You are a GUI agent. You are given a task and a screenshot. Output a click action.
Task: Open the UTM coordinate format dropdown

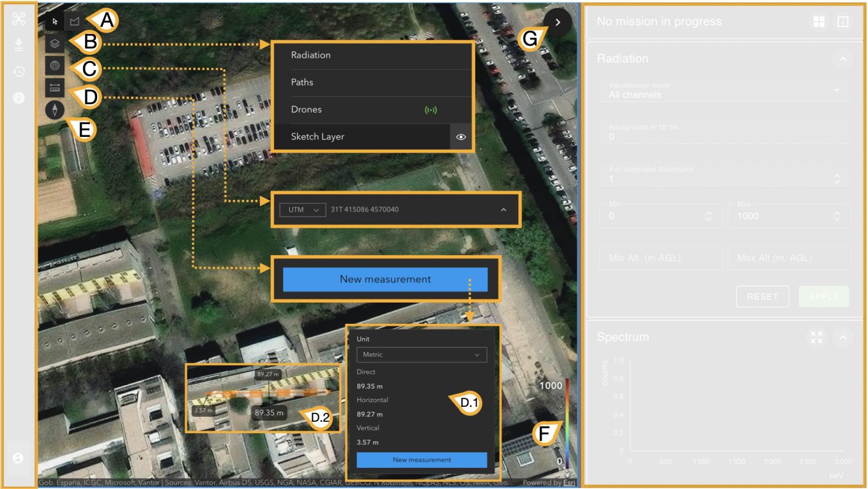point(303,210)
